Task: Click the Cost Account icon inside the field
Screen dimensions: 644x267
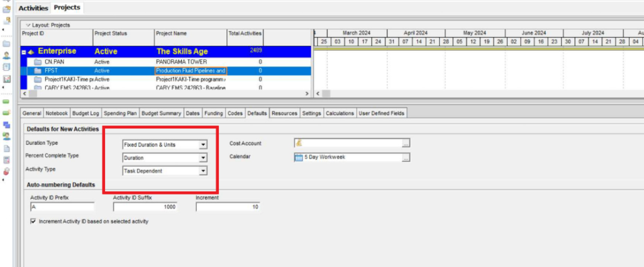Action: (299, 143)
